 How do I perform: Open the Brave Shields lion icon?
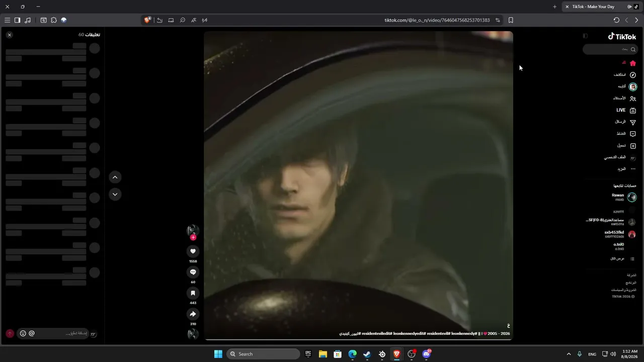[x=147, y=20]
